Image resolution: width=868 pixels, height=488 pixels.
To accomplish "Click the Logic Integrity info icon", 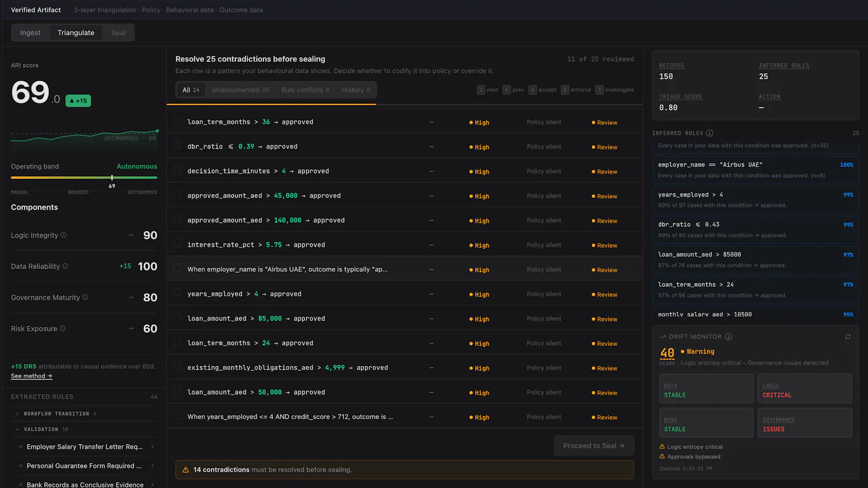I will [x=63, y=235].
